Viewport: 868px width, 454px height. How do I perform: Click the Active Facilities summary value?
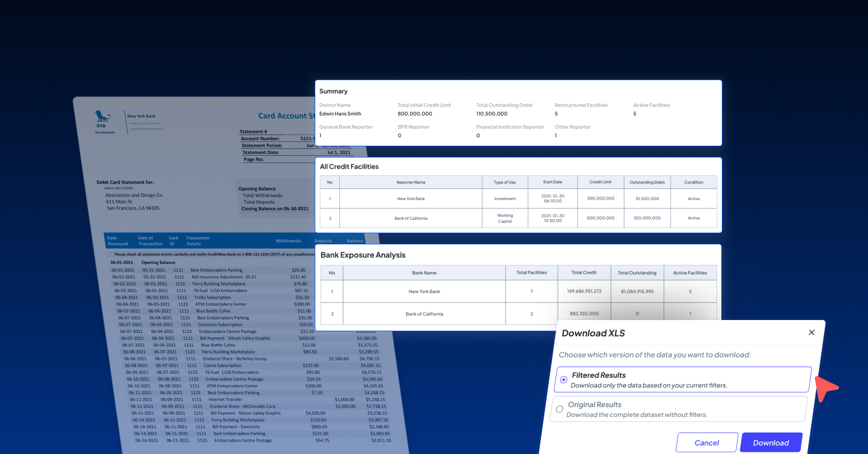[x=634, y=113]
